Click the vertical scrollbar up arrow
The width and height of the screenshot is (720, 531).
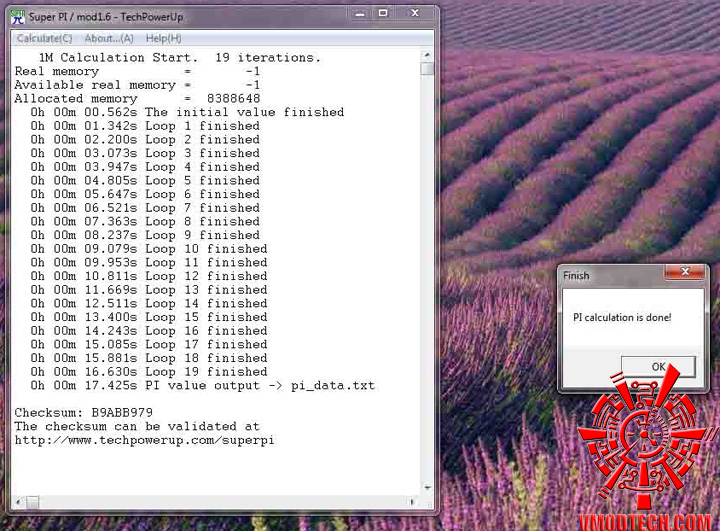click(427, 55)
